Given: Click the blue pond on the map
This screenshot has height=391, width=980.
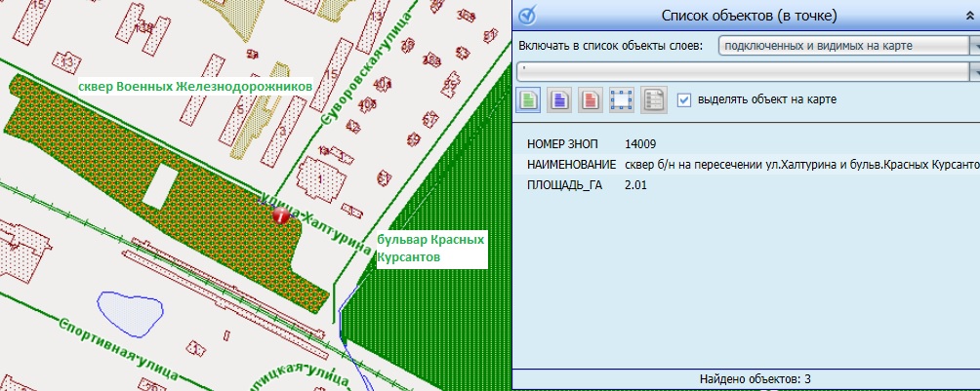Looking at the screenshot, I should [127, 314].
